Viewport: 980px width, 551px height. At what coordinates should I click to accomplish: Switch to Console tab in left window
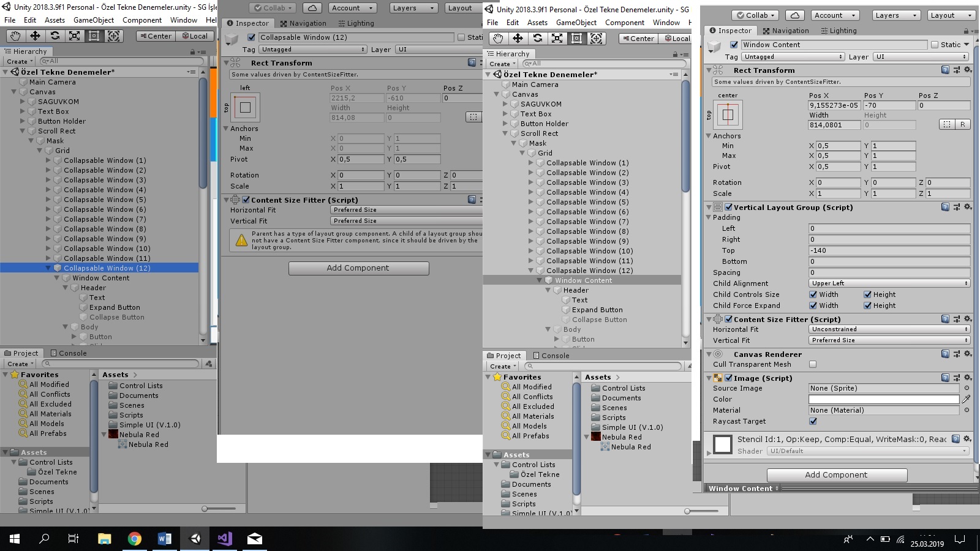[x=69, y=353]
